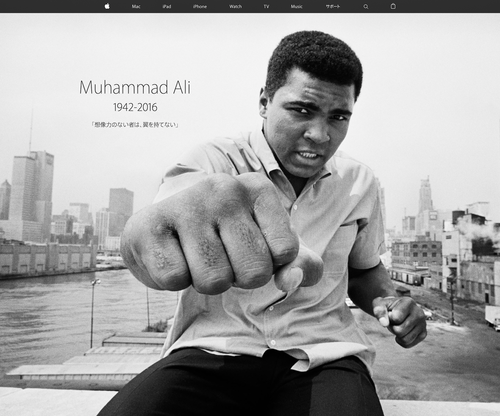Click the clenched fist near his hip
The image size is (500, 416).
(x=400, y=321)
